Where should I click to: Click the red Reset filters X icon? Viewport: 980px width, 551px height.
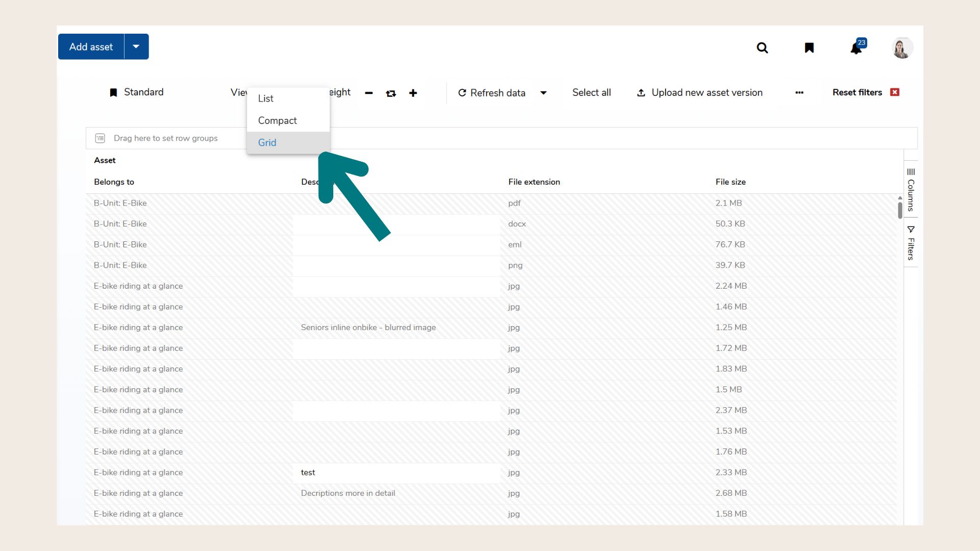tap(895, 92)
